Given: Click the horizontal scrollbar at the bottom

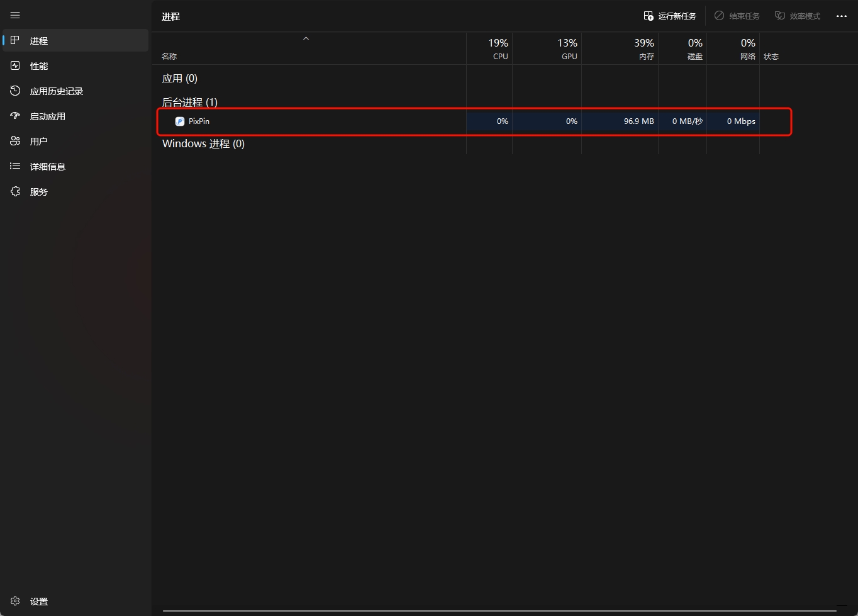Looking at the screenshot, I should (x=499, y=610).
